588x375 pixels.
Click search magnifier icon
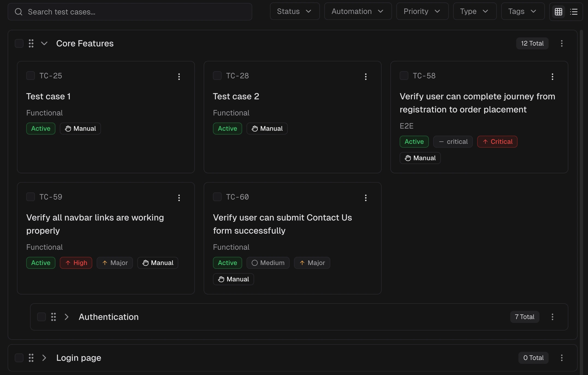[x=19, y=12]
